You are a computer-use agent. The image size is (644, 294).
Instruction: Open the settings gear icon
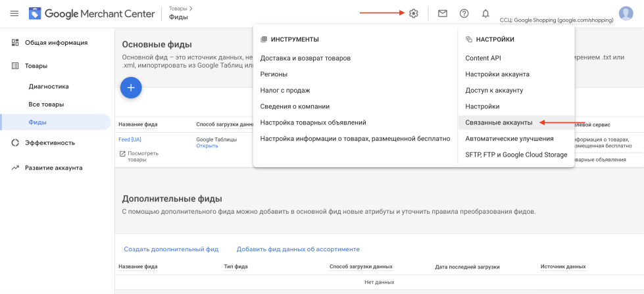click(413, 14)
